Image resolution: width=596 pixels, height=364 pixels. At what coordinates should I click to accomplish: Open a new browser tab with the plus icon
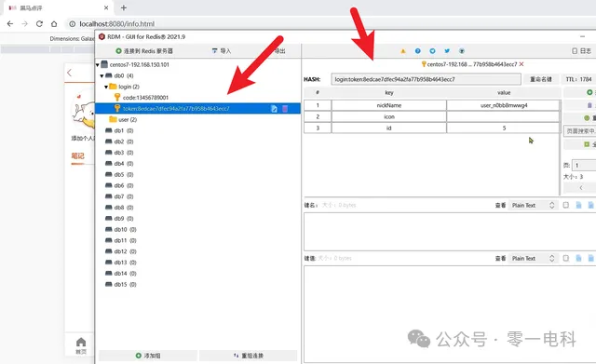124,7
